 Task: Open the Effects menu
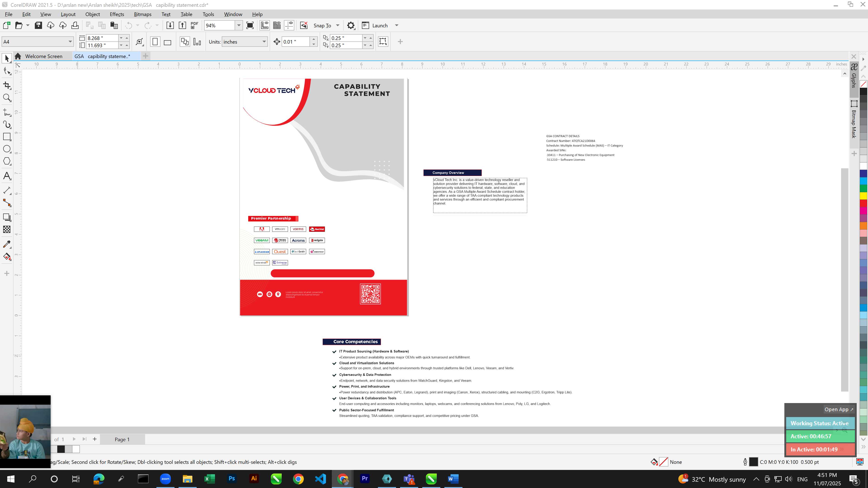[x=117, y=14]
